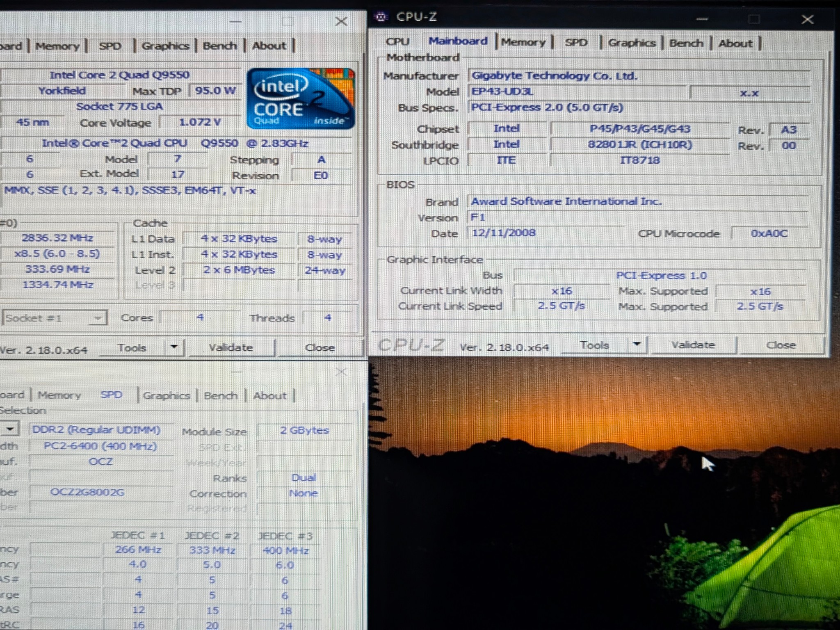Screen dimensions: 840x630
Task: Close the CPU-Z Mainboard window with X
Action: pos(807,19)
